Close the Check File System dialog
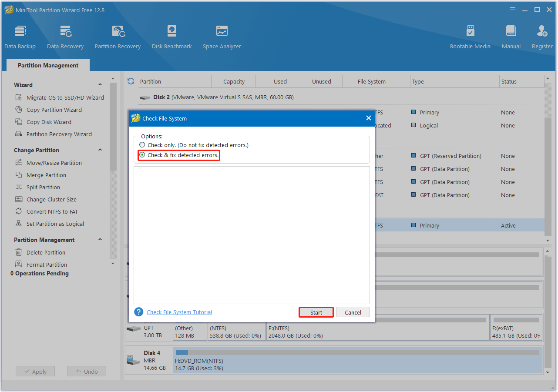The image size is (558, 392). [x=368, y=118]
